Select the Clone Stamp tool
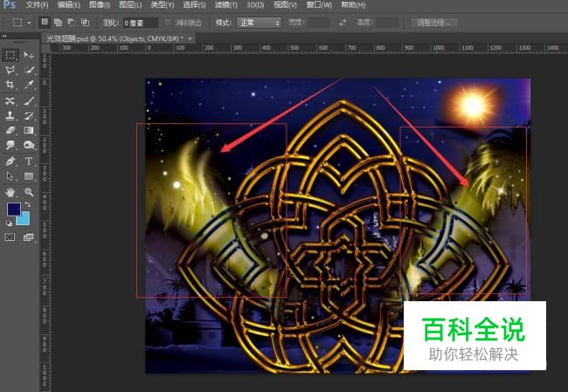This screenshot has width=568, height=392. point(10,115)
